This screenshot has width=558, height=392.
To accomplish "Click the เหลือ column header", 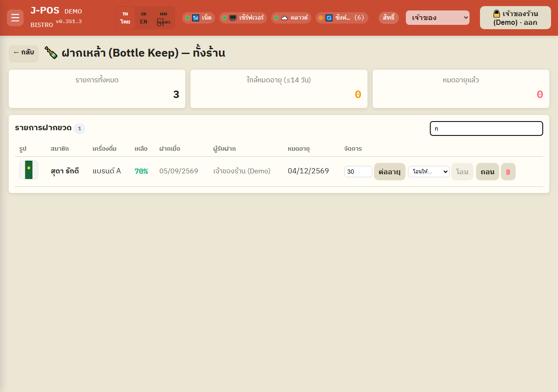I will point(141,149).
